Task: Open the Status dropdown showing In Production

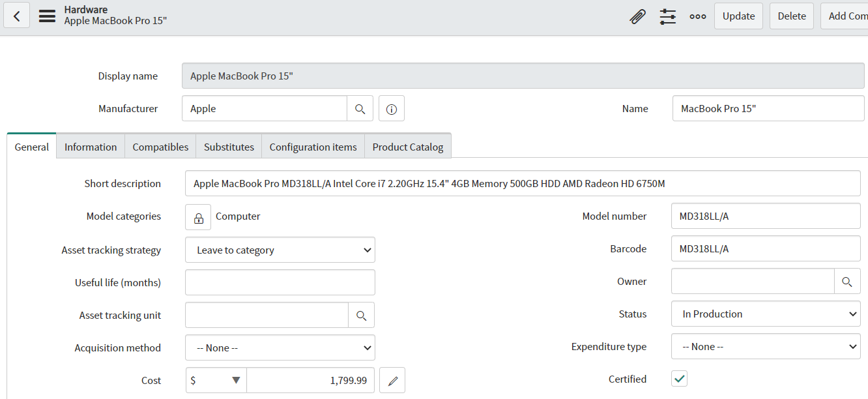Action: 766,314
